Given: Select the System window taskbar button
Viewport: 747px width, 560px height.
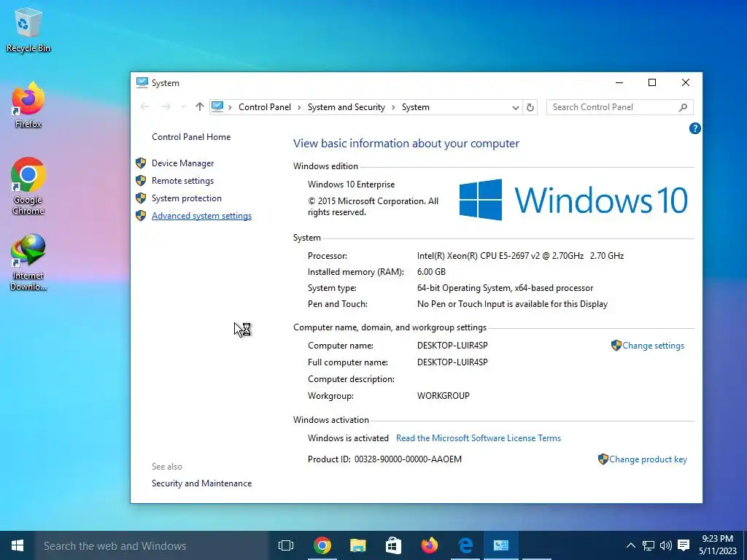Looking at the screenshot, I should (x=500, y=545).
